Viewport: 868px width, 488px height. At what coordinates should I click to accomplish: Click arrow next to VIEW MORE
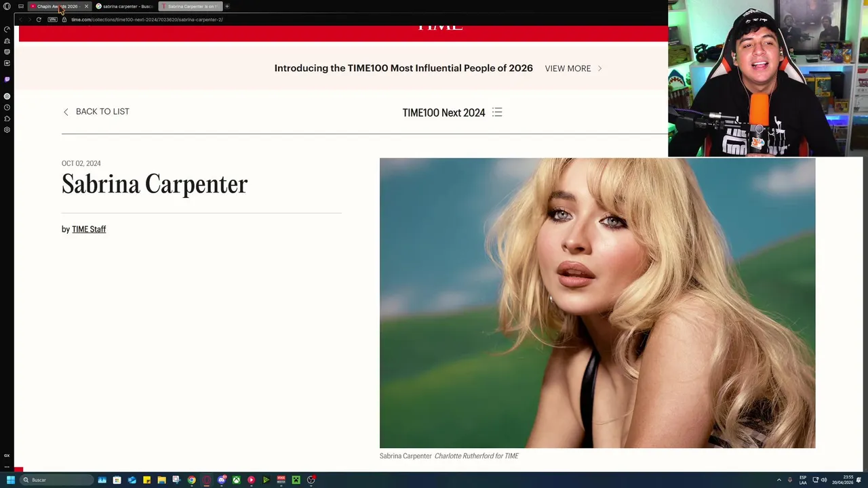point(599,68)
